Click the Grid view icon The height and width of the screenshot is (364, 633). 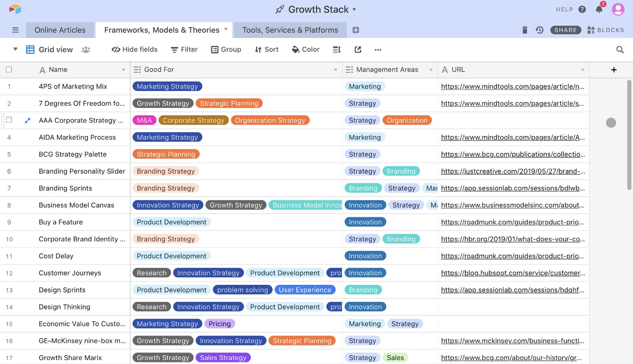(x=30, y=49)
